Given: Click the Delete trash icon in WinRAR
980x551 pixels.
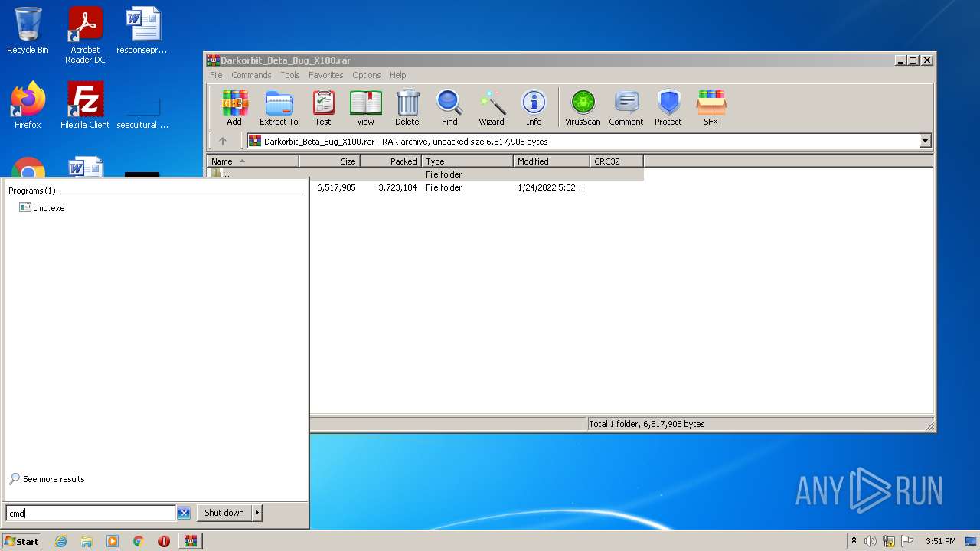Looking at the screenshot, I should (x=407, y=107).
